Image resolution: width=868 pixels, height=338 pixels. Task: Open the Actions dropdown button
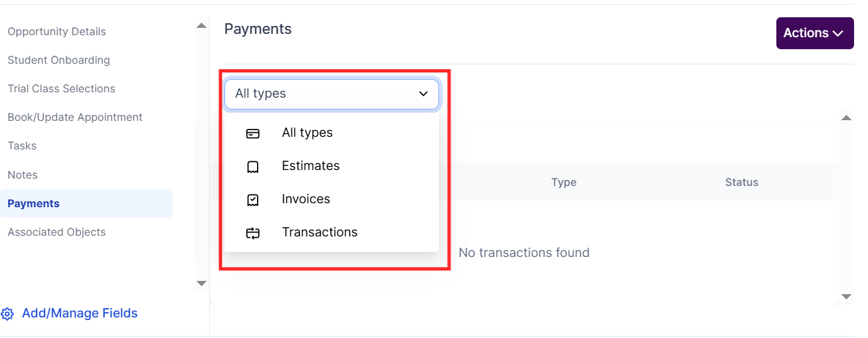(x=814, y=33)
